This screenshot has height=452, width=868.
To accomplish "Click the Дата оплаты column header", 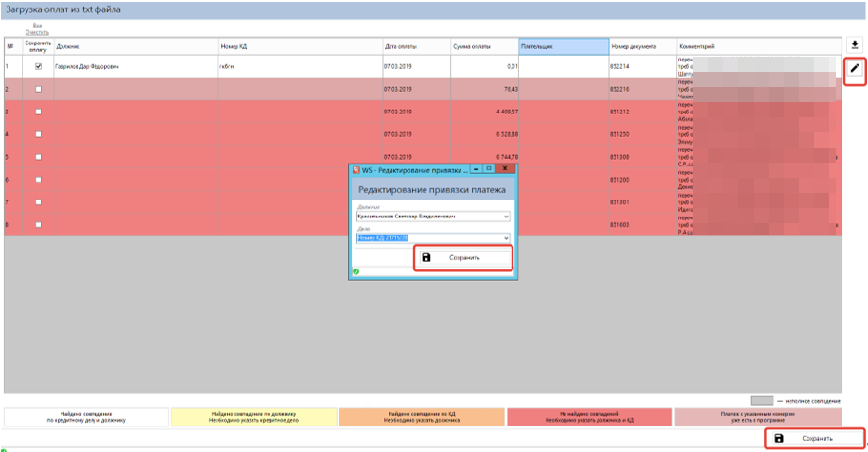I will [x=416, y=46].
